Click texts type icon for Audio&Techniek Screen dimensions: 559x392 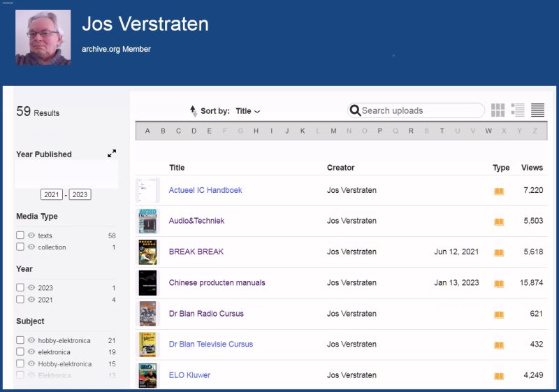(x=499, y=222)
